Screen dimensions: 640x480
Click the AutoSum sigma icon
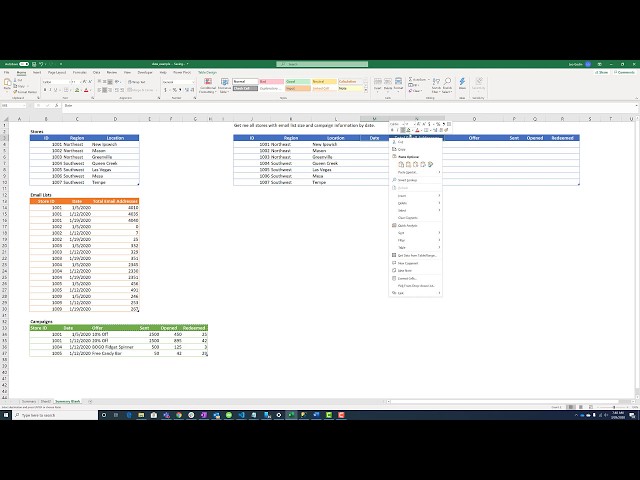[x=410, y=80]
